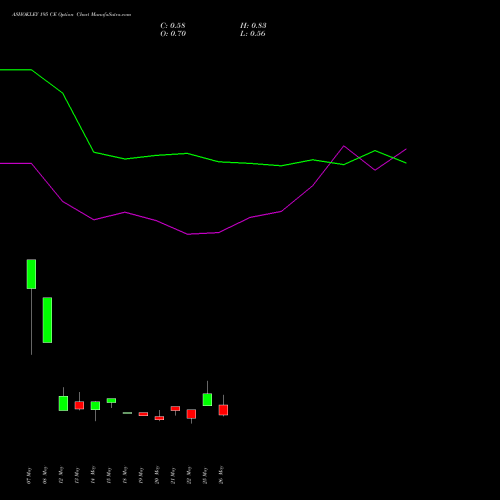Select the 23 May date label

click(x=205, y=475)
